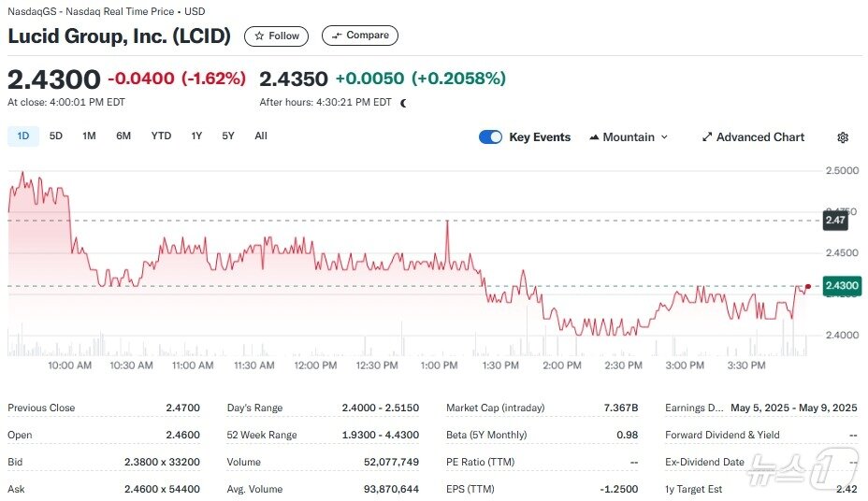The width and height of the screenshot is (868, 501).
Task: Open chart settings gear icon
Action: (x=843, y=137)
